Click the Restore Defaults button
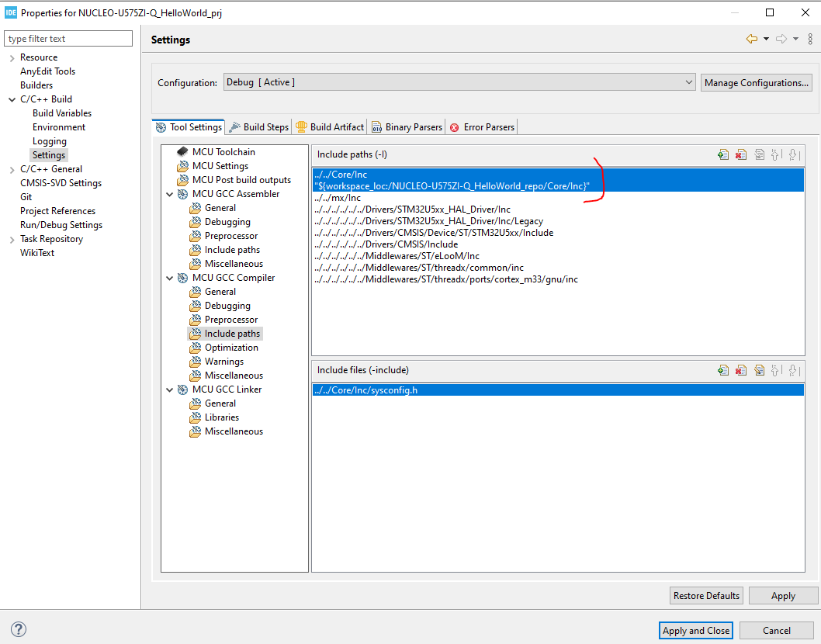The width and height of the screenshot is (821, 644). [x=705, y=595]
